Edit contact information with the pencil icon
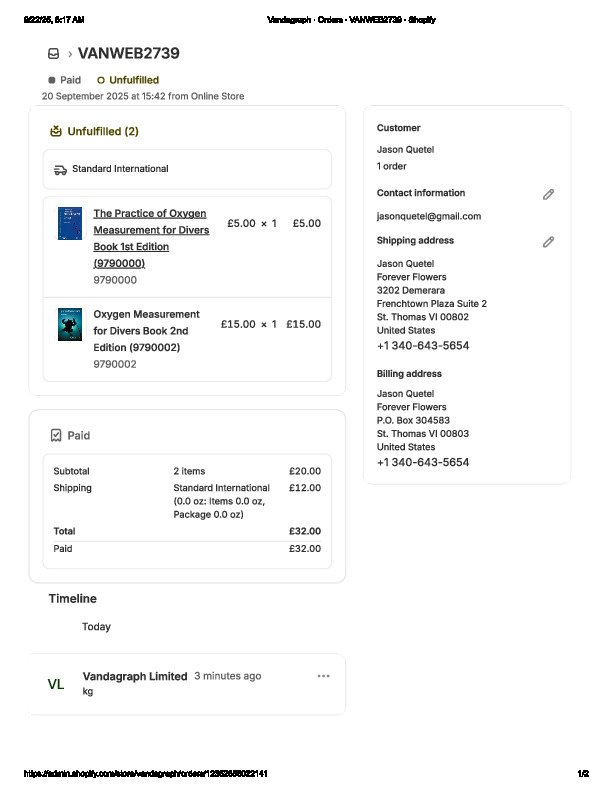612x792 pixels. [x=548, y=194]
